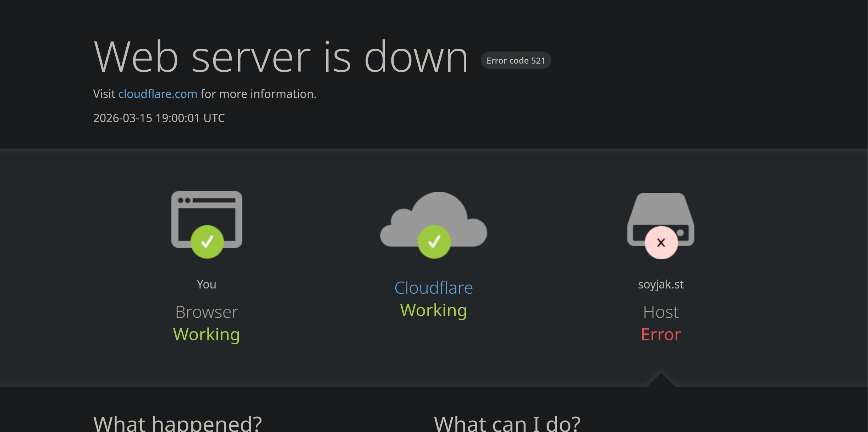This screenshot has width=868, height=432.
Task: Click the green checkmark on browser icon
Action: click(x=207, y=242)
